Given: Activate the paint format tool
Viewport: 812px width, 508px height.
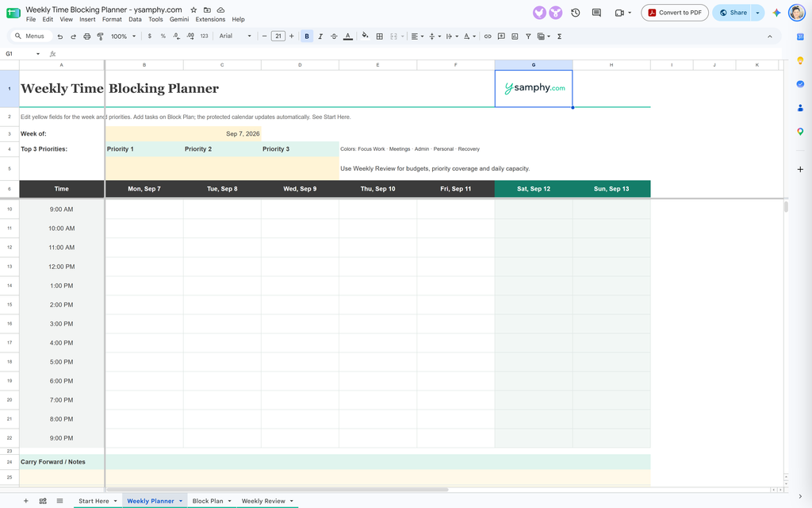Looking at the screenshot, I should (x=101, y=37).
